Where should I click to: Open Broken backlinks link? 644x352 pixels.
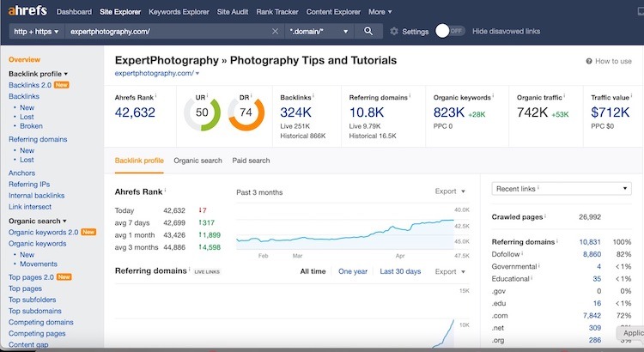point(31,126)
